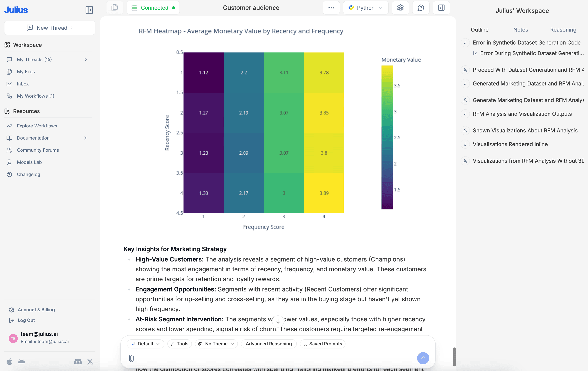588x371 pixels.
Task: Click the copy thread icon
Action: pos(115,8)
